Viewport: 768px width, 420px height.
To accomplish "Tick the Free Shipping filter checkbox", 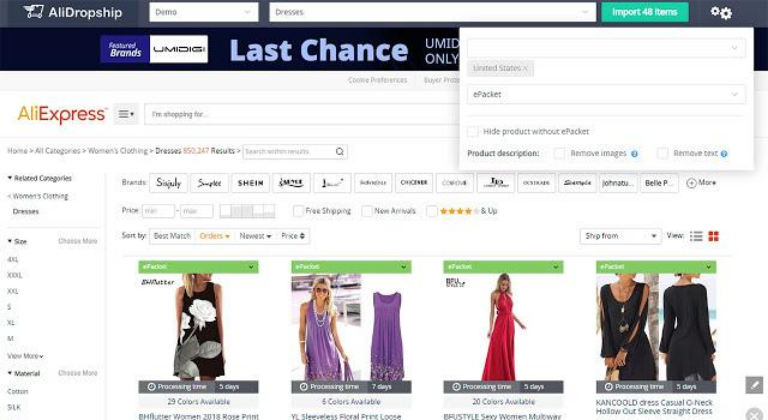I will [x=298, y=211].
